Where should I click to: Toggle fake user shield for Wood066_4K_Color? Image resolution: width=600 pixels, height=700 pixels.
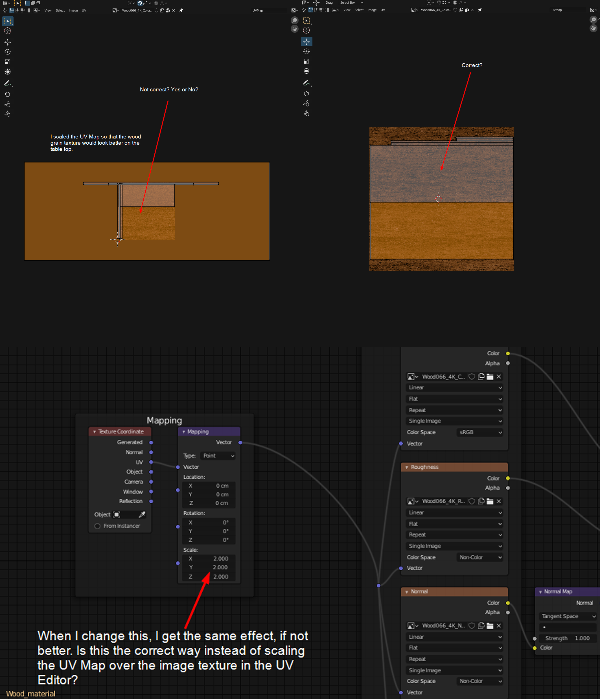click(x=157, y=10)
